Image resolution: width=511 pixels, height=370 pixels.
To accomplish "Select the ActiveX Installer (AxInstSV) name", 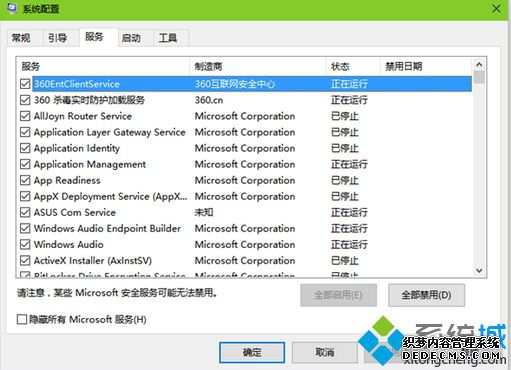I will click(93, 261).
